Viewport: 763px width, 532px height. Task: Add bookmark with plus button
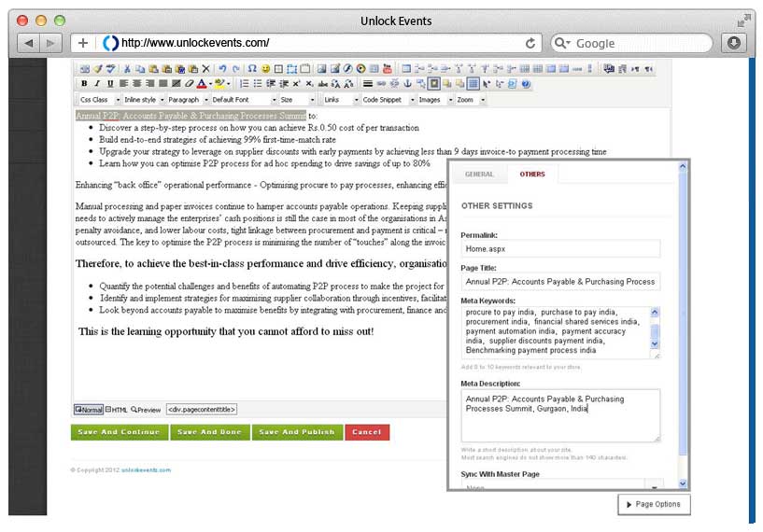pyautogui.click(x=83, y=43)
